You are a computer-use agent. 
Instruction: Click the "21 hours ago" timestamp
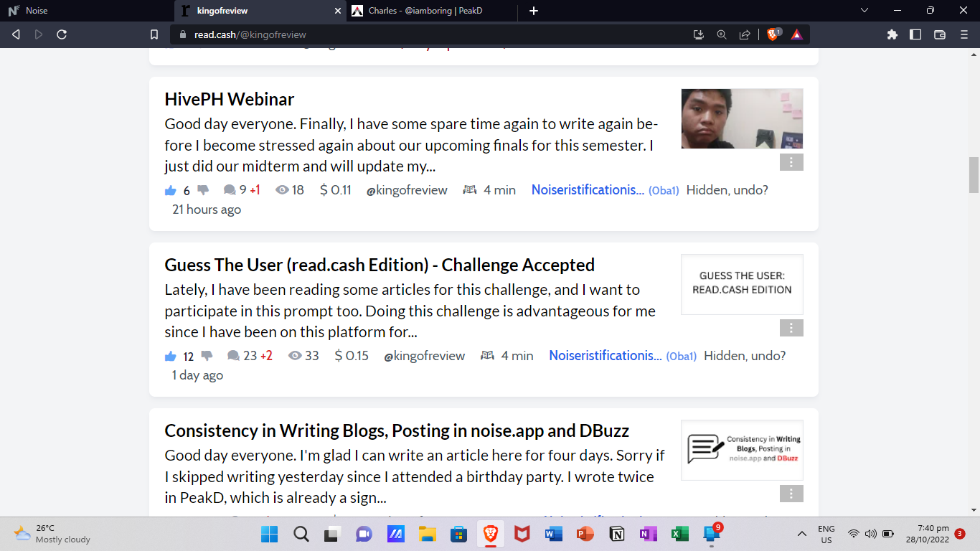(x=207, y=209)
